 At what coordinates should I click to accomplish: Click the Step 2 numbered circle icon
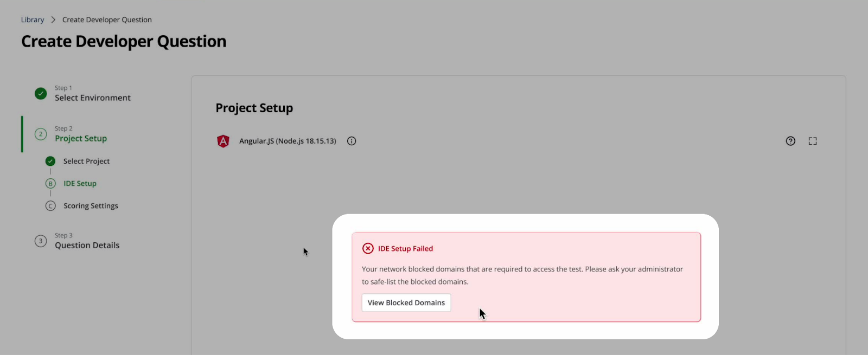point(41,134)
